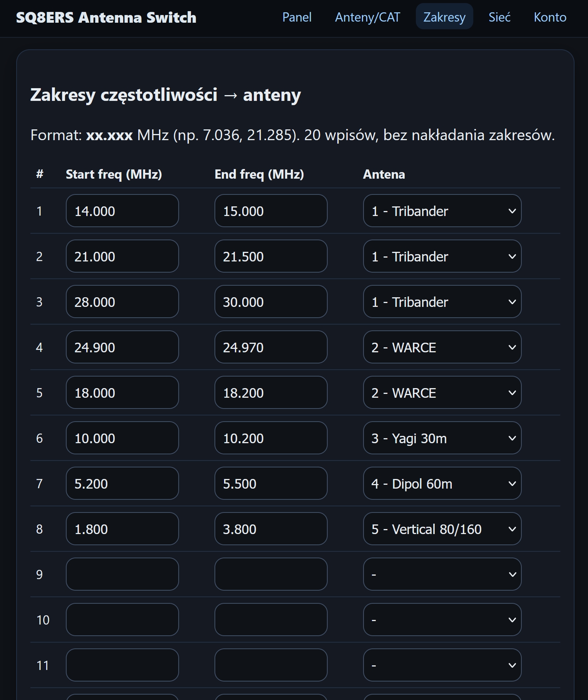Expand row 11 antenna dropdown

click(442, 665)
